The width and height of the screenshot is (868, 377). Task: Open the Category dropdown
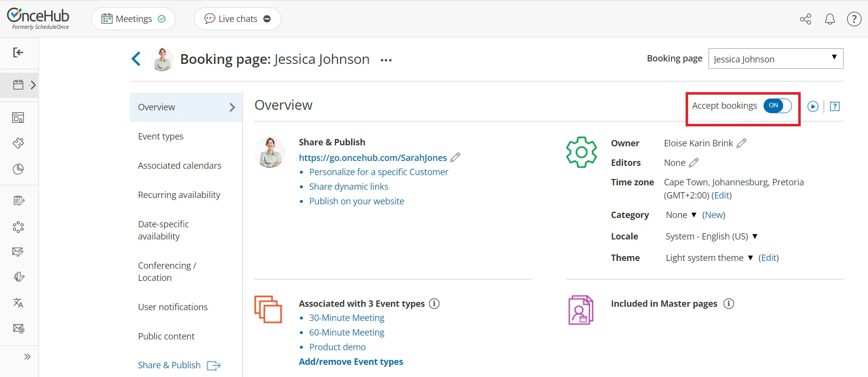681,215
